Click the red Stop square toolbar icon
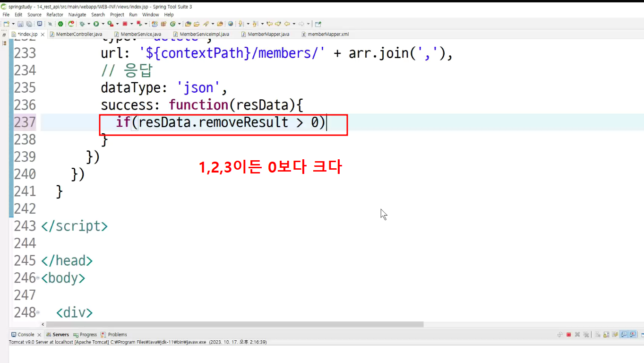Image resolution: width=644 pixels, height=363 pixels. click(x=125, y=24)
